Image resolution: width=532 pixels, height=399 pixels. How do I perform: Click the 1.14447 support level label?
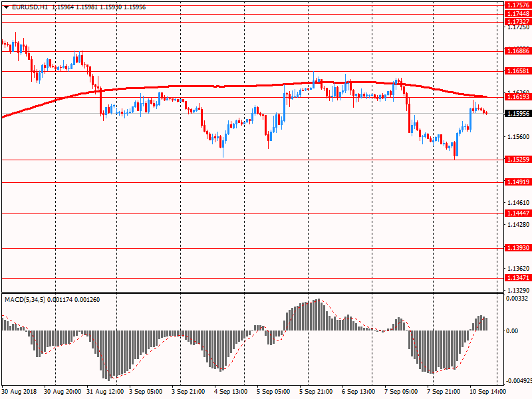pos(517,213)
